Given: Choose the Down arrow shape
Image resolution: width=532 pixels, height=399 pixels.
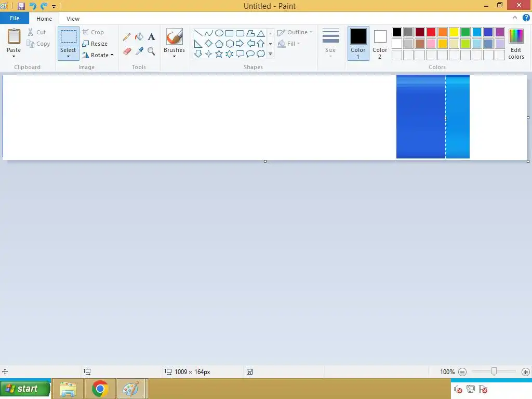Looking at the screenshot, I should click(198, 54).
